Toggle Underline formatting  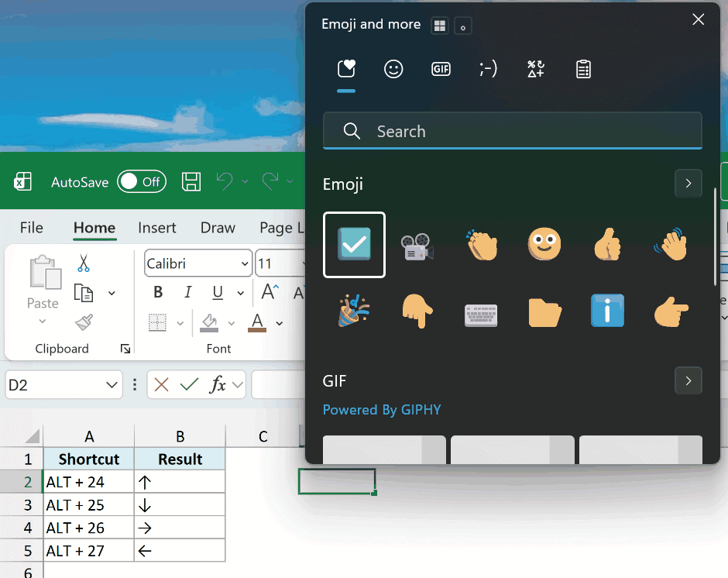pyautogui.click(x=218, y=292)
